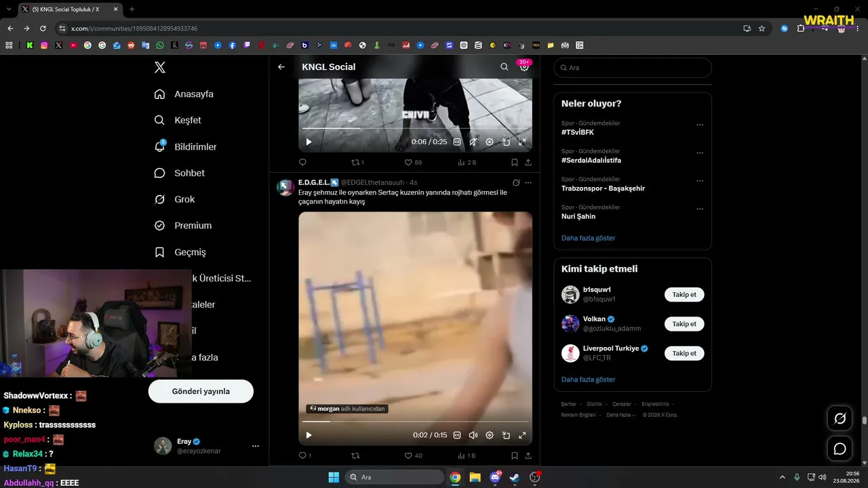Toggle captions on the 0:25 video
Viewport: 868px width, 488px height.
coord(457,142)
